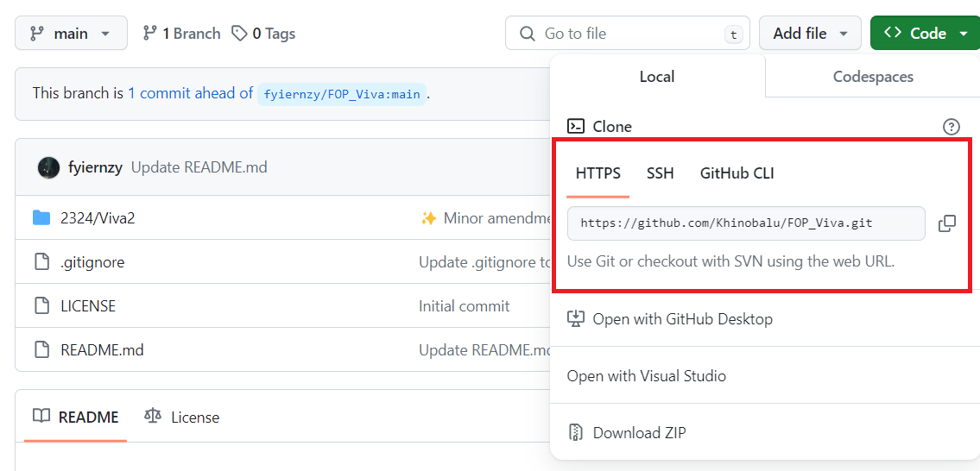Open the LICENSE file
This screenshot has width=980, height=471.
pos(88,306)
